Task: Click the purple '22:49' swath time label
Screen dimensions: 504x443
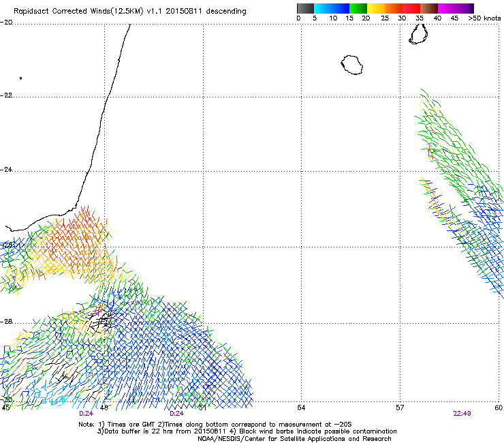Action: 462,414
